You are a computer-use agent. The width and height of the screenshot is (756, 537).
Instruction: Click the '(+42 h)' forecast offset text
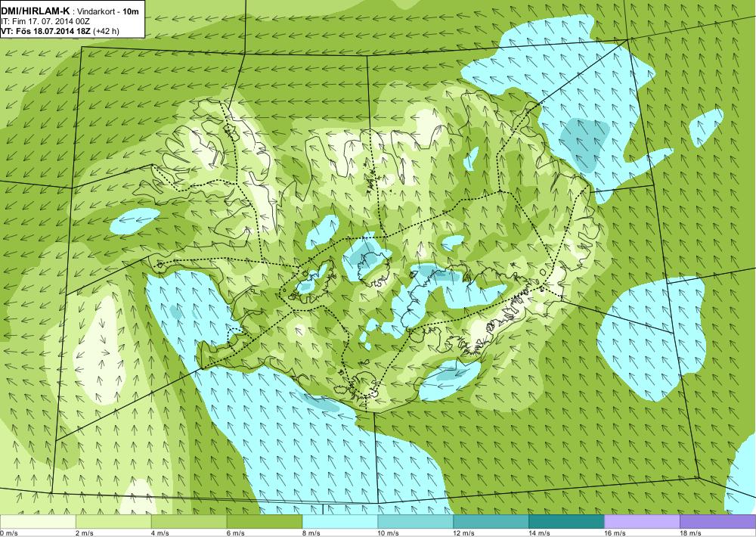[x=106, y=31]
